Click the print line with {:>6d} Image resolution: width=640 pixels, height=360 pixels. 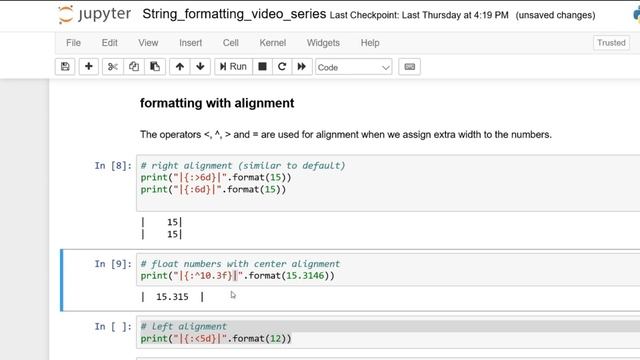click(216, 178)
